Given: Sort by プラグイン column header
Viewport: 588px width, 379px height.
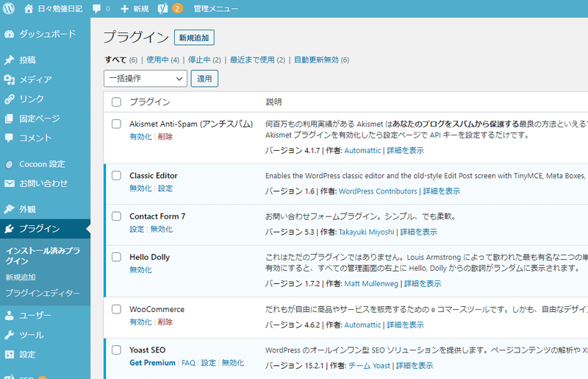Looking at the screenshot, I should [150, 102].
